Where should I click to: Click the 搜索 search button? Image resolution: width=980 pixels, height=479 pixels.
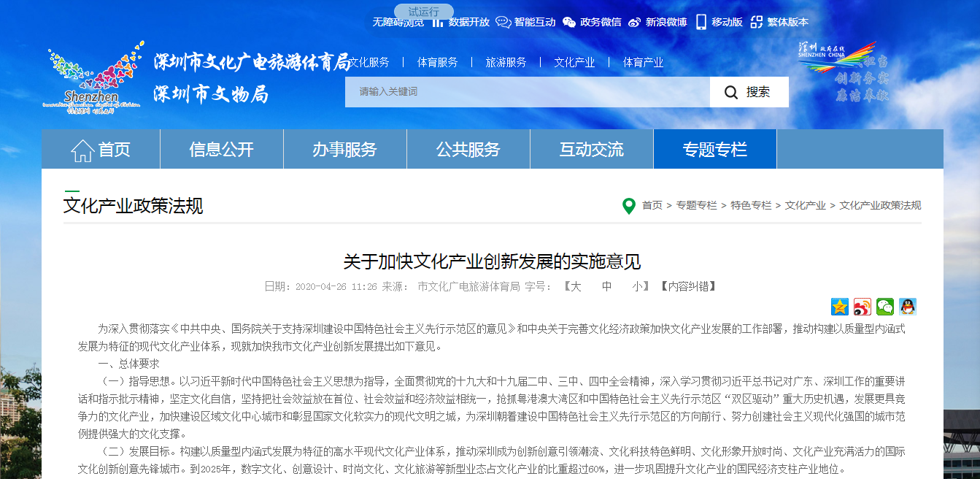[x=749, y=92]
